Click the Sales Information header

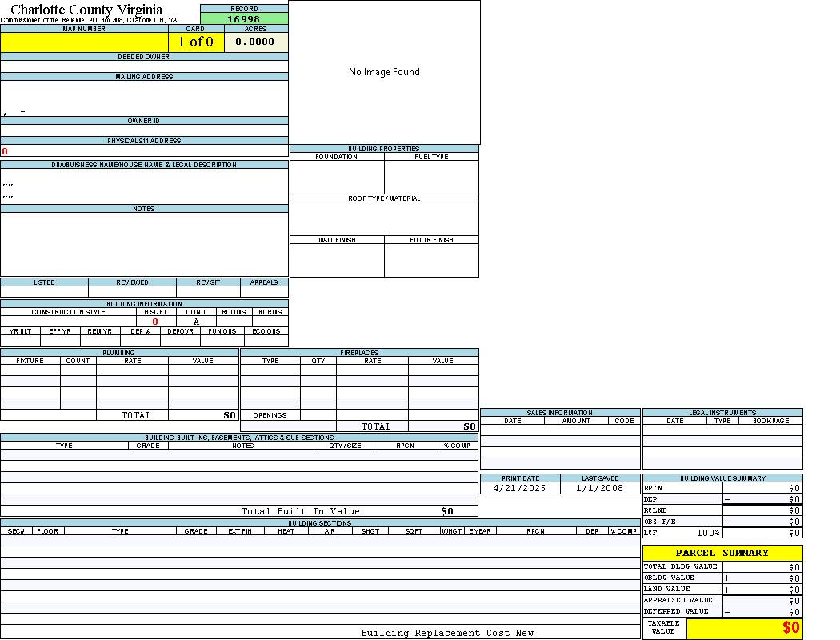tap(560, 412)
